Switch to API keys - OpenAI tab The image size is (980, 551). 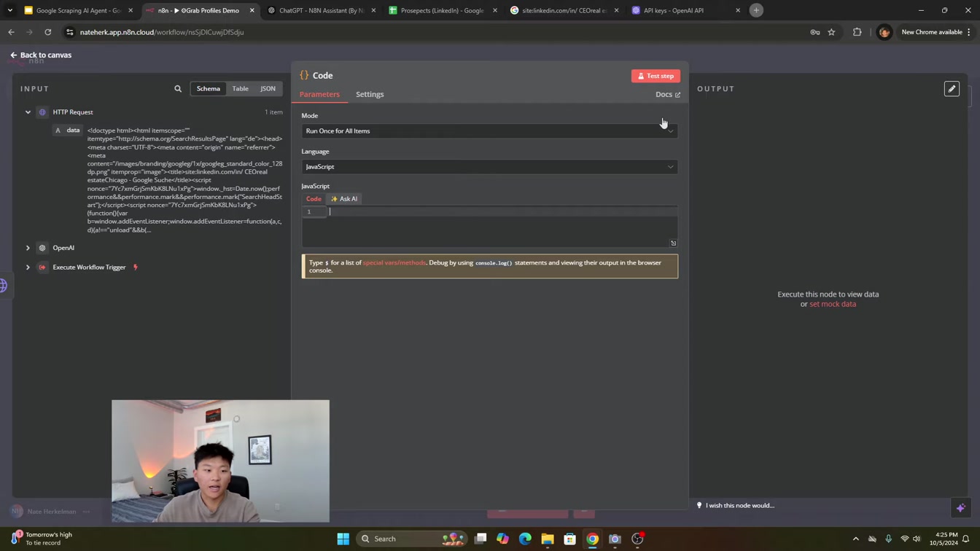click(x=685, y=10)
